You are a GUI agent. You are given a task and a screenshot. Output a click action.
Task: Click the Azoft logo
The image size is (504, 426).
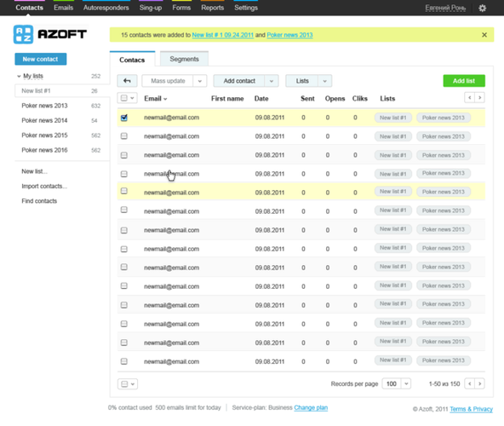click(x=50, y=34)
